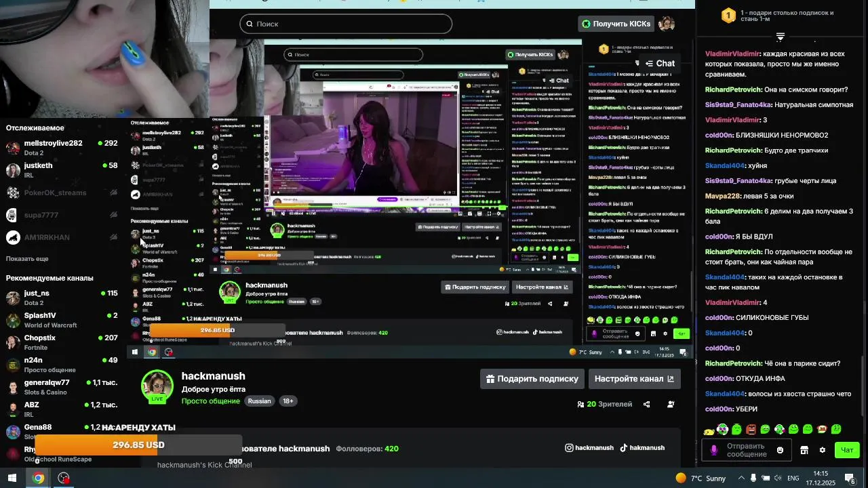
Task: Open the 7°C Sunny weather widget
Action: [x=701, y=478]
